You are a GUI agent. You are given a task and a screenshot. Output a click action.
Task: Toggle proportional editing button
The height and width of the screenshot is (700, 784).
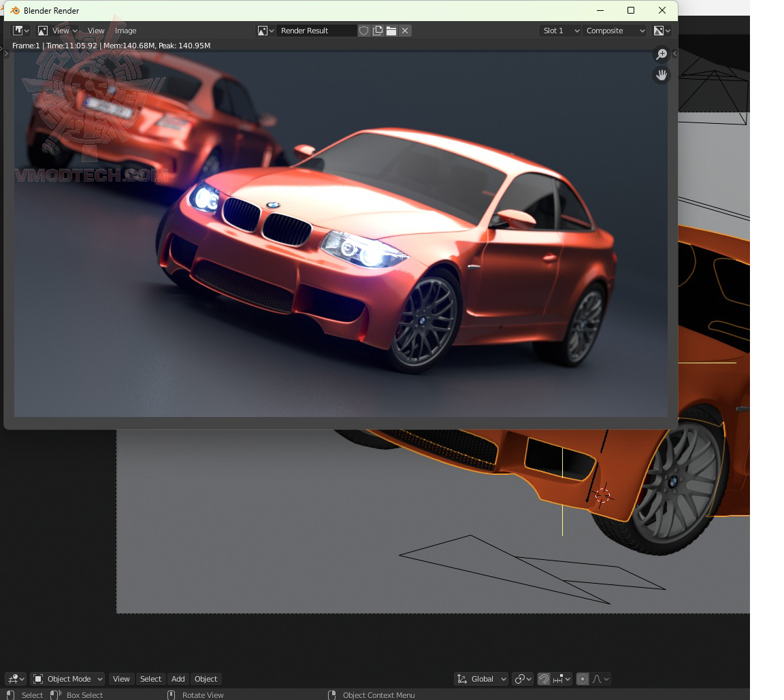[583, 678]
